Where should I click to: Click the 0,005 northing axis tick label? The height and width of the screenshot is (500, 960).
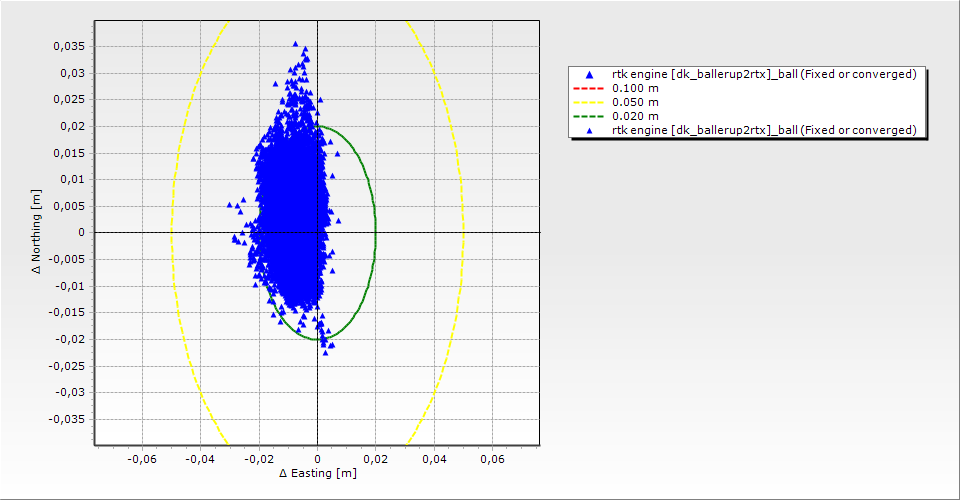point(69,206)
